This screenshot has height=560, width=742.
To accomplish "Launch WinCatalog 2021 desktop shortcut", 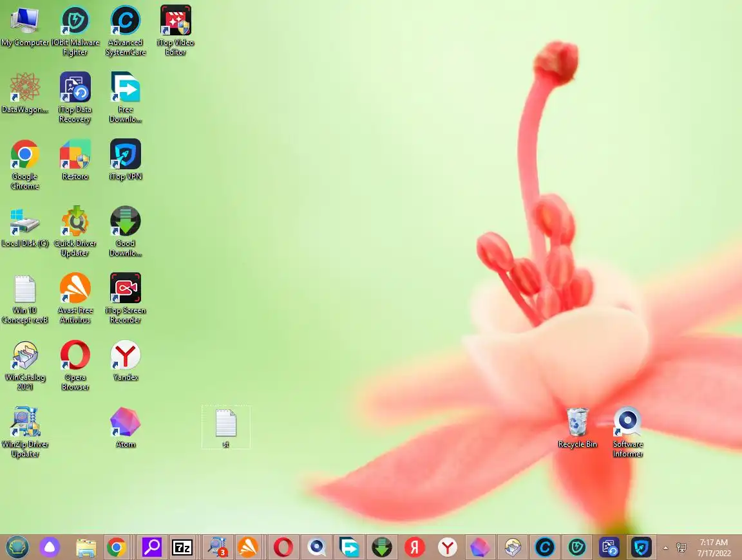I will (x=25, y=366).
